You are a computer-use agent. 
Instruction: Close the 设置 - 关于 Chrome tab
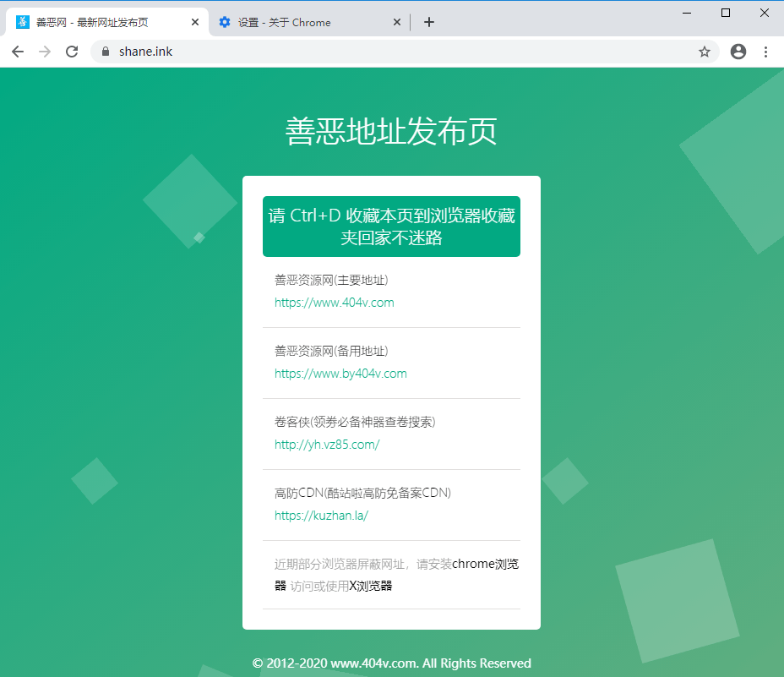398,22
